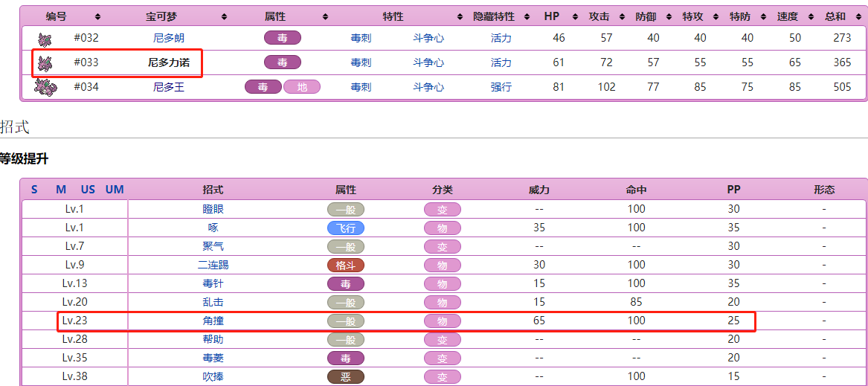Screen dimensions: 868x386
Task: Click the 地 type badge for 尼多王
Action: (302, 87)
